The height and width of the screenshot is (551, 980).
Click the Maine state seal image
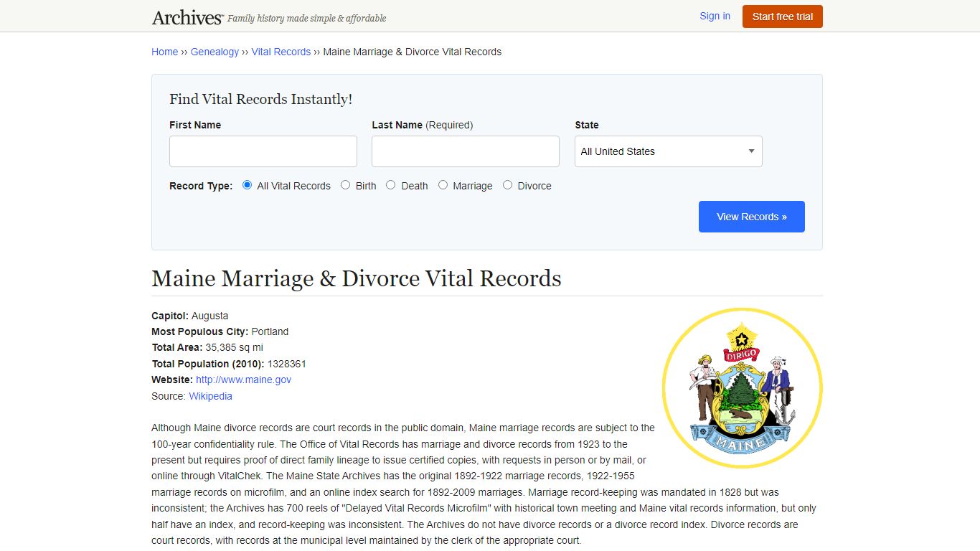pyautogui.click(x=742, y=388)
